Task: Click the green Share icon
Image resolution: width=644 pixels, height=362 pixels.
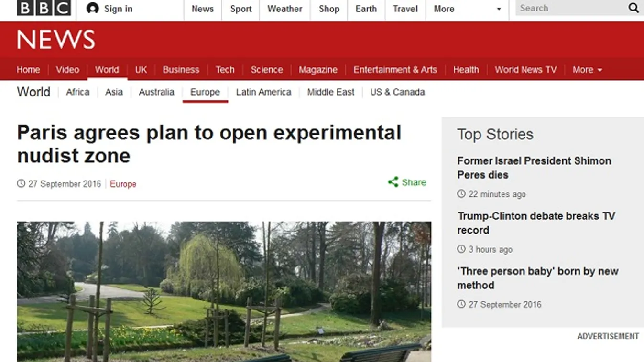Action: pyautogui.click(x=393, y=182)
